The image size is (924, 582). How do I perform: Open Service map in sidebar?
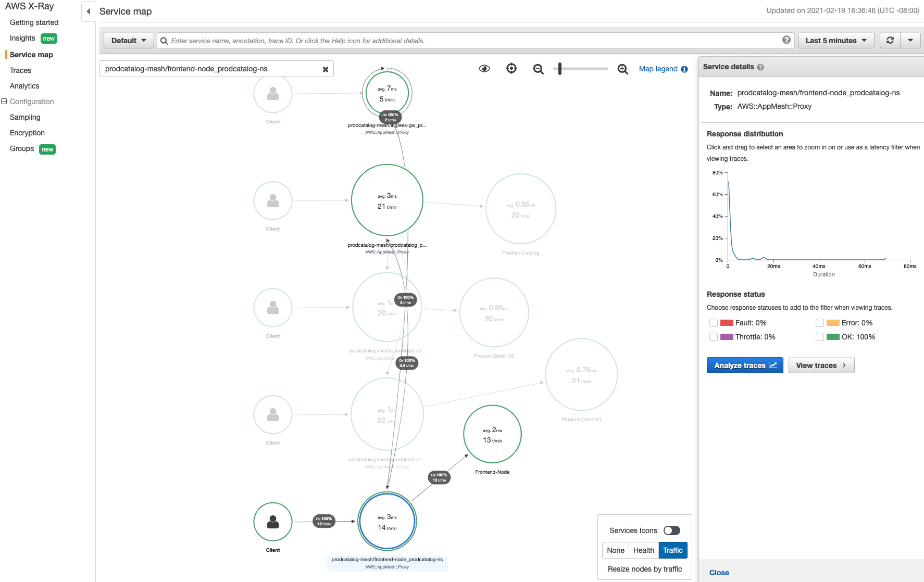tap(31, 55)
